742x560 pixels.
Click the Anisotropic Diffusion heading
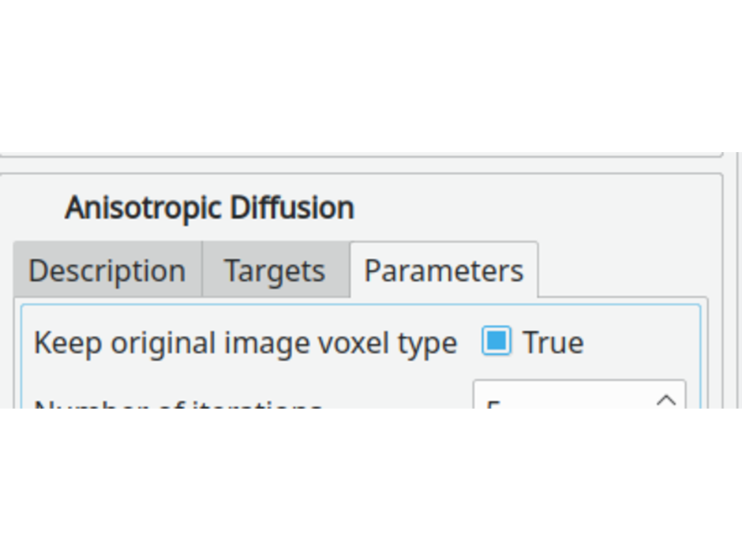pyautogui.click(x=209, y=208)
